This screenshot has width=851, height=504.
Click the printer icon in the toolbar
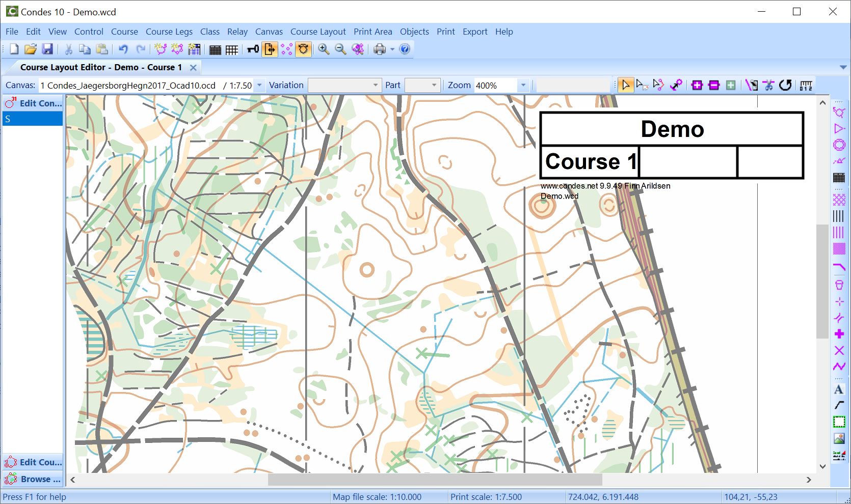click(380, 49)
